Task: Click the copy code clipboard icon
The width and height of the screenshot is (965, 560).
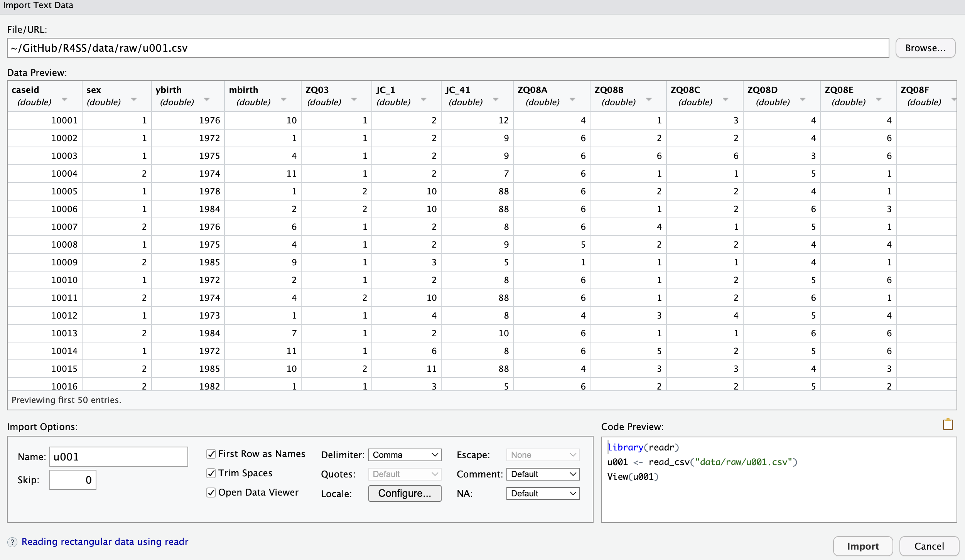Action: [x=948, y=424]
